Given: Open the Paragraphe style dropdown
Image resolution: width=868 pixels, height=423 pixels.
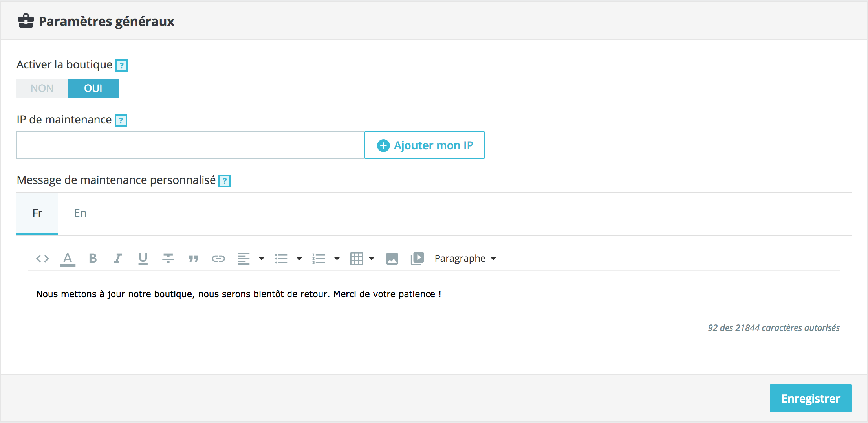Looking at the screenshot, I should pos(465,258).
